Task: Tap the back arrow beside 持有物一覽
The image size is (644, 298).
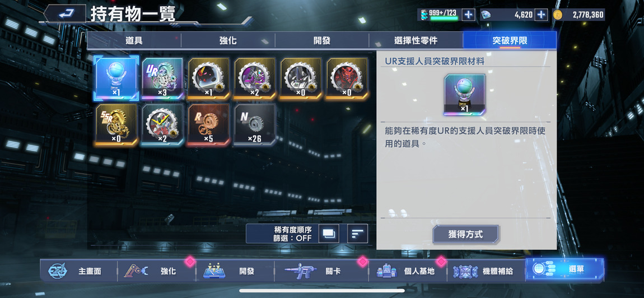Action: tap(64, 15)
